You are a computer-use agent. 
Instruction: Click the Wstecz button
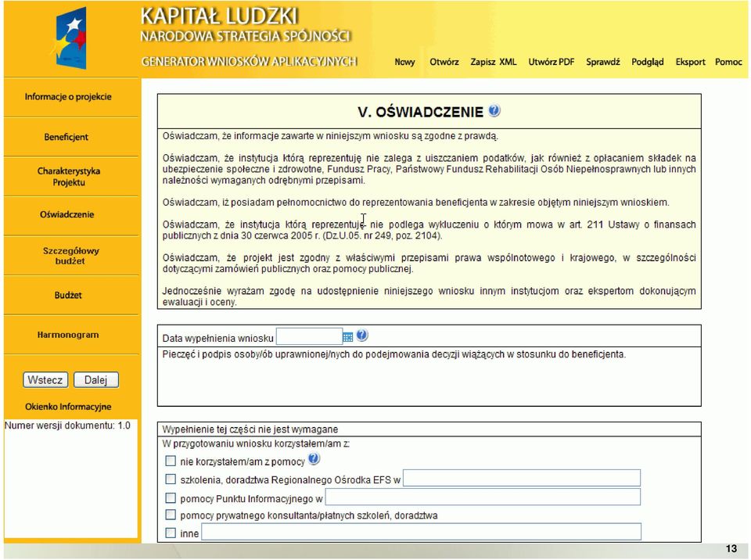[x=45, y=380]
